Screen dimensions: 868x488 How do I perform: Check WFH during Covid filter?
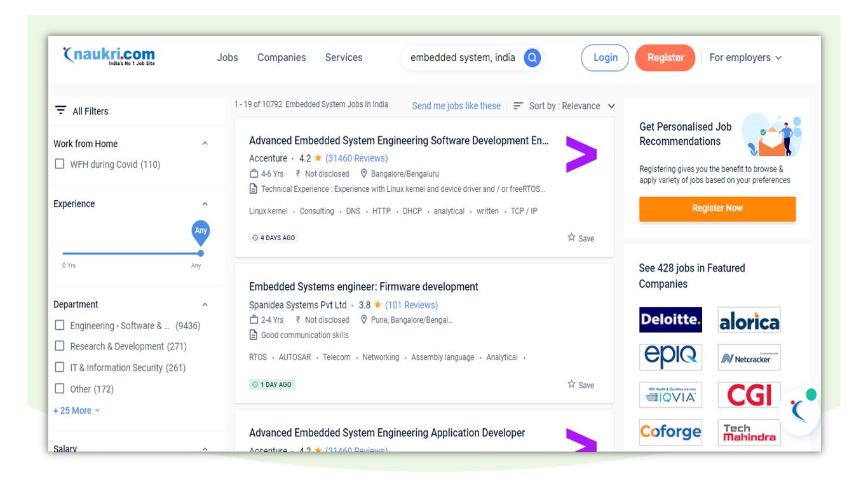pos(60,164)
